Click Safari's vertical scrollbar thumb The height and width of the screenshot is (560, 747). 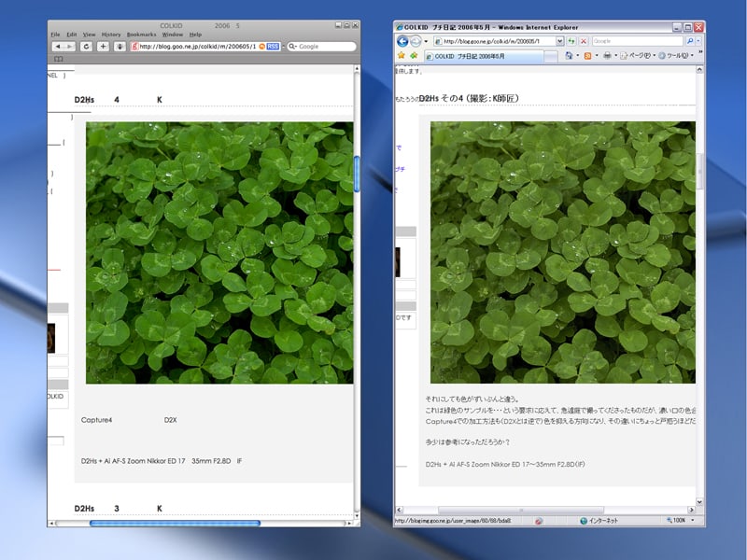coord(357,174)
